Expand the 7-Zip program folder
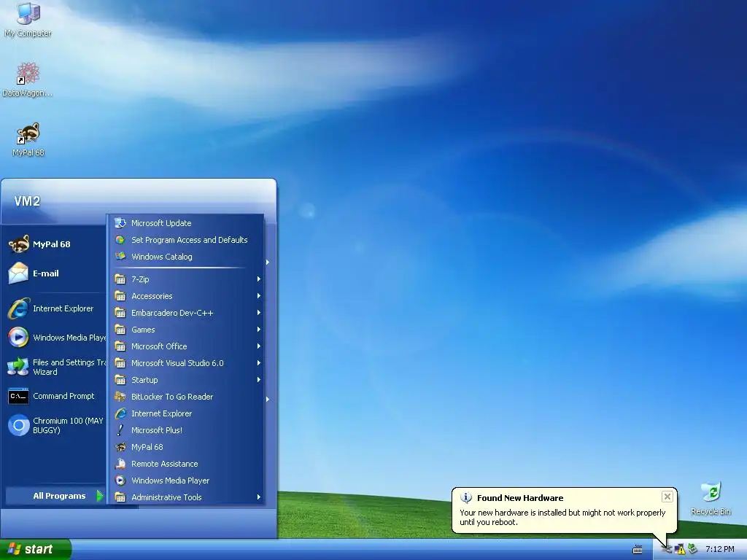The image size is (747, 560). [186, 279]
